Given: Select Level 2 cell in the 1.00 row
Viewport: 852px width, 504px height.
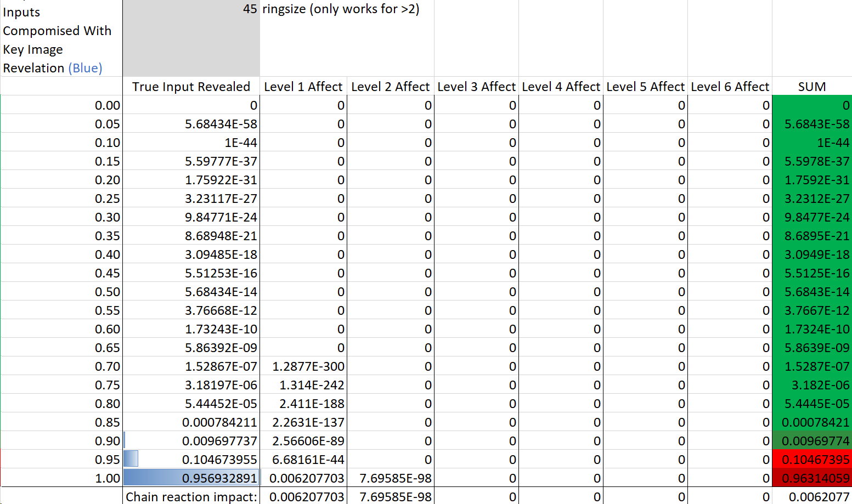Looking at the screenshot, I should point(390,478).
